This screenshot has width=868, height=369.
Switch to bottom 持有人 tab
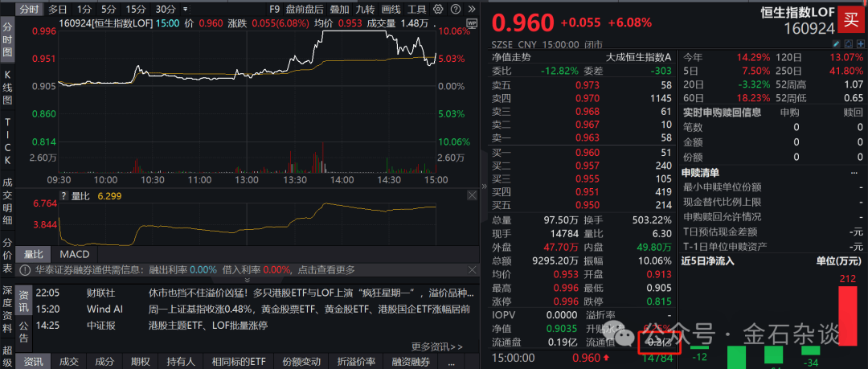pos(181,362)
